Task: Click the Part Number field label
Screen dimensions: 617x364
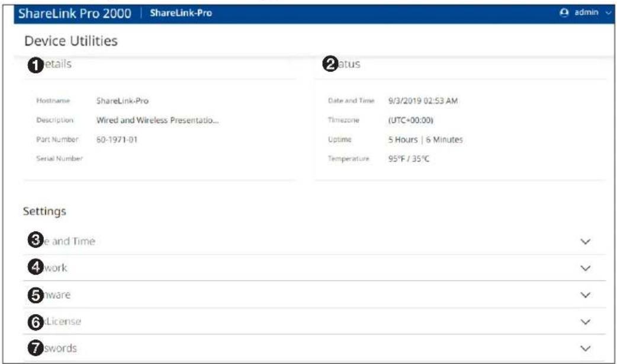Action: [x=57, y=139]
